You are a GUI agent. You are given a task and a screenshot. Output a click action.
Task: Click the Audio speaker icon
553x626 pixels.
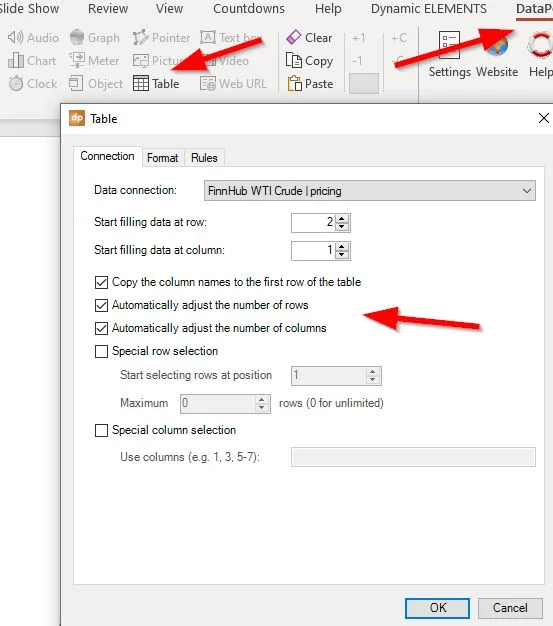click(16, 38)
